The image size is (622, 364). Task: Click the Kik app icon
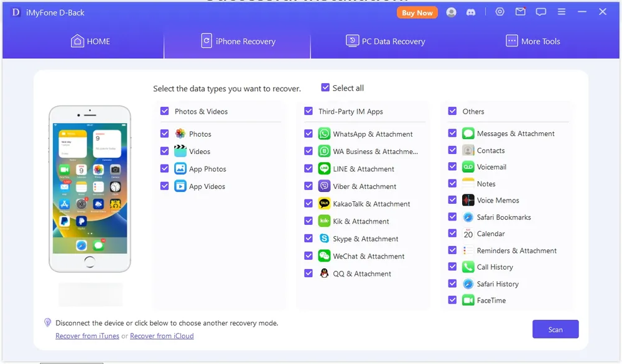(x=324, y=221)
